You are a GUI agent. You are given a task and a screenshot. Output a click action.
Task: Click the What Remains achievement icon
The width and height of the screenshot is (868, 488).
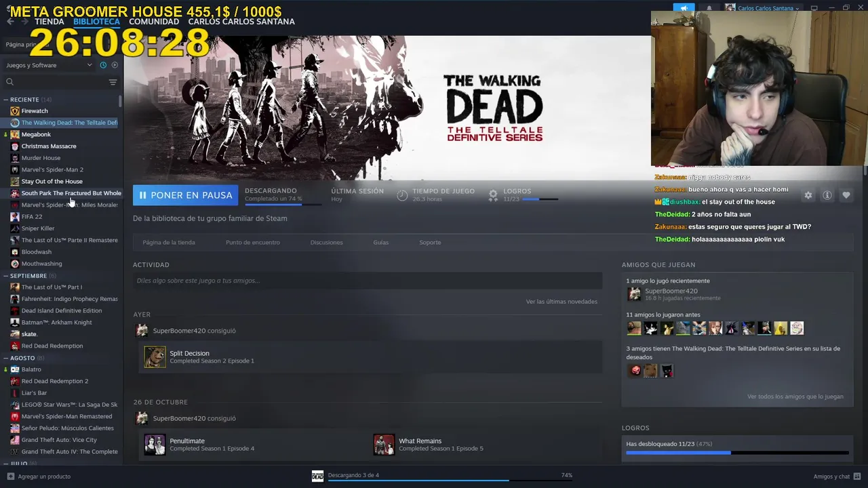[x=384, y=445]
